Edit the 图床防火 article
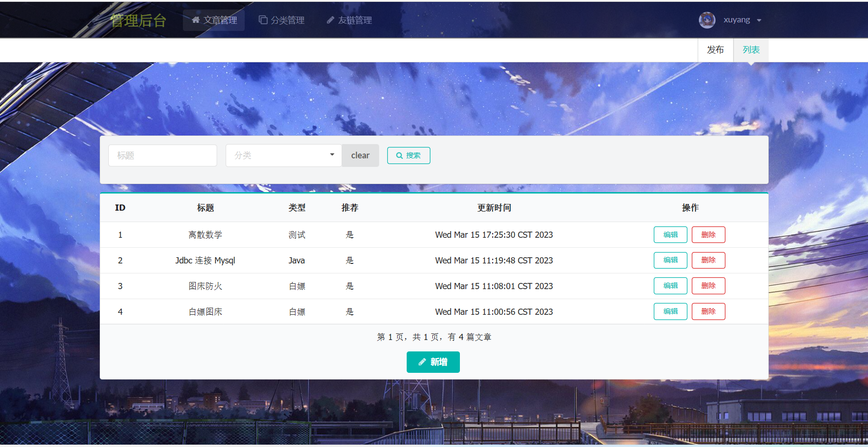This screenshot has height=447, width=868. [670, 286]
